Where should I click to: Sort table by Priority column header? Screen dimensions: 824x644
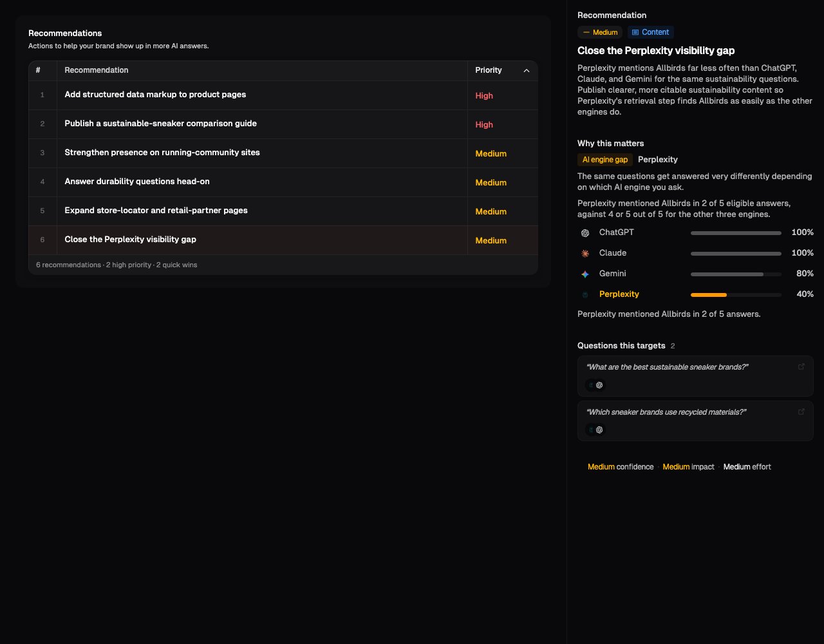tap(502, 71)
